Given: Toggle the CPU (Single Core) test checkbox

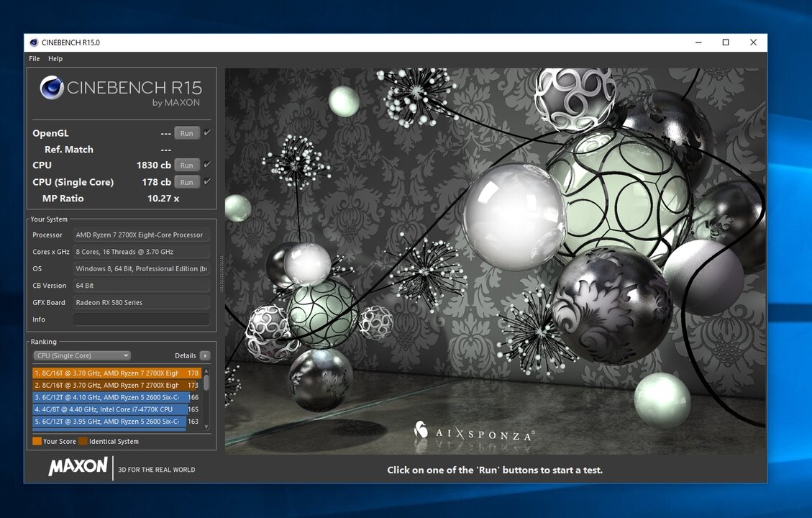Looking at the screenshot, I should click(206, 181).
